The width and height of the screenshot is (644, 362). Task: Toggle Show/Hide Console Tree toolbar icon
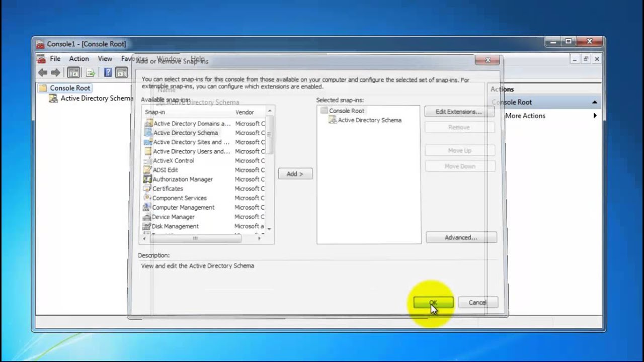pyautogui.click(x=73, y=73)
